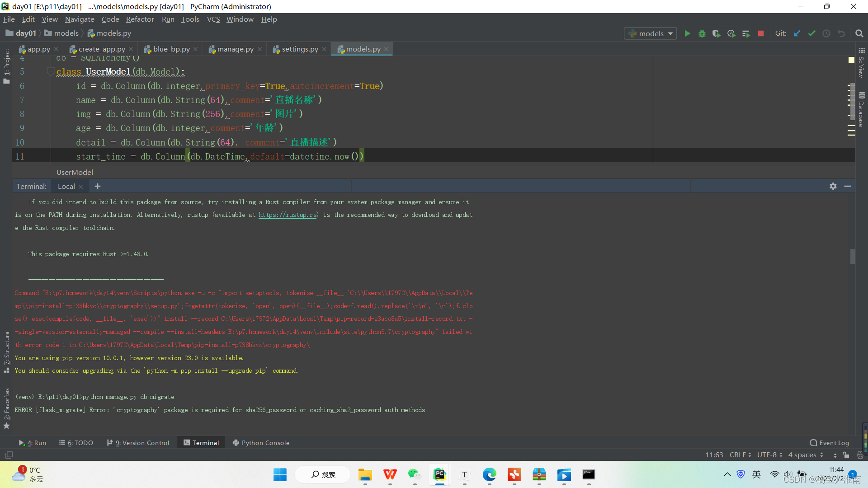
Task: Start a new terminal session with plus button
Action: click(98, 186)
